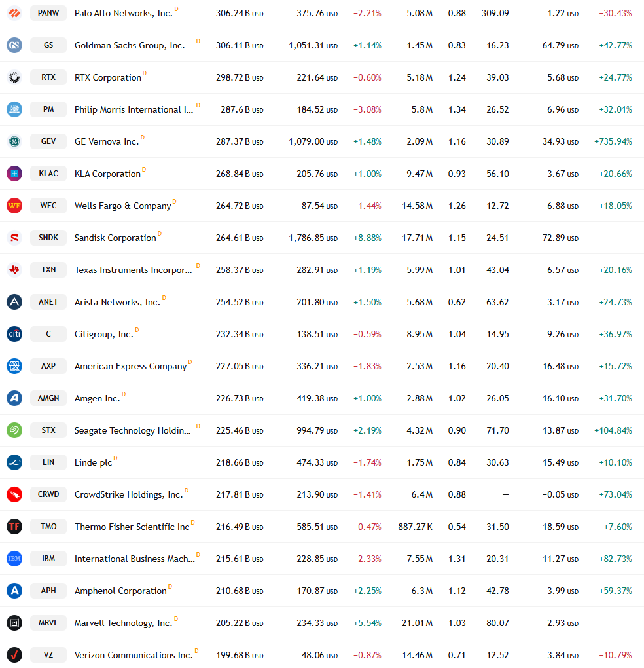Click the KLA Corporation logo icon
This screenshot has width=644, height=668.
point(14,174)
